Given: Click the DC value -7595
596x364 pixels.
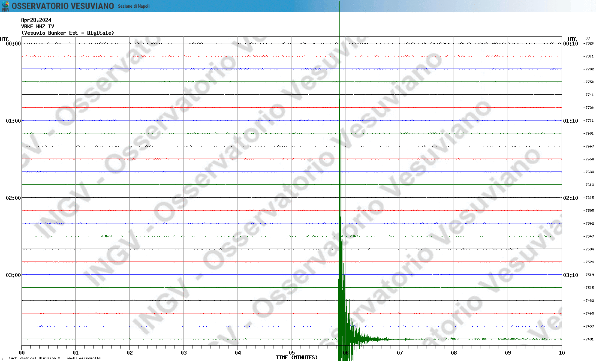Looking at the screenshot, I should tap(589, 211).
